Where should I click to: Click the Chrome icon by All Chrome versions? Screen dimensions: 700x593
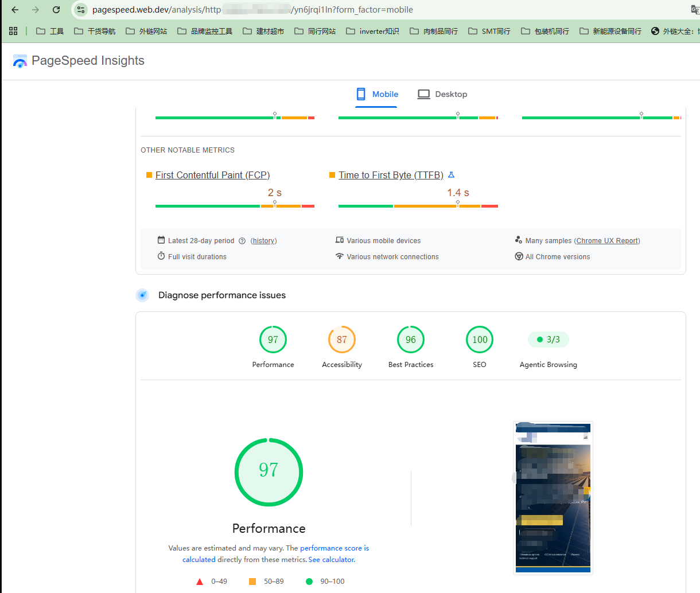pos(519,256)
